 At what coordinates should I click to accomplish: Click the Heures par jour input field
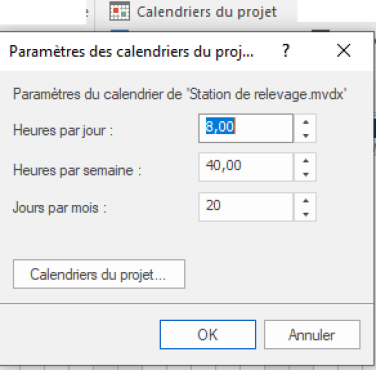(x=246, y=128)
